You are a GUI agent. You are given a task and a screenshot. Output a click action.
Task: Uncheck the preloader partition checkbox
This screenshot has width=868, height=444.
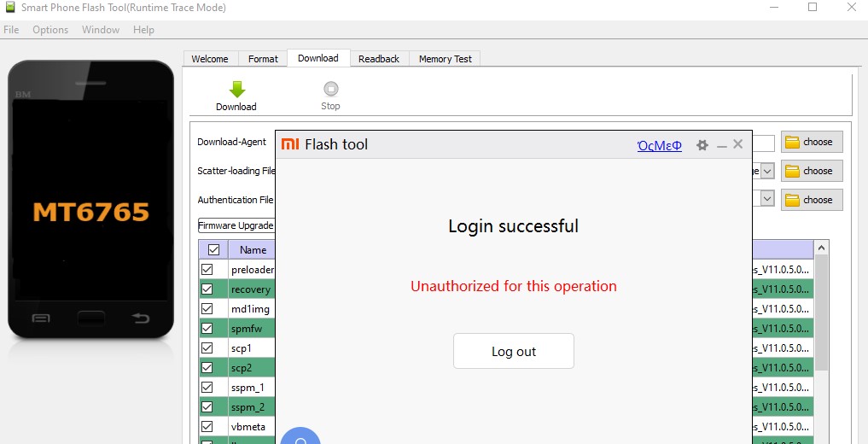tap(207, 270)
